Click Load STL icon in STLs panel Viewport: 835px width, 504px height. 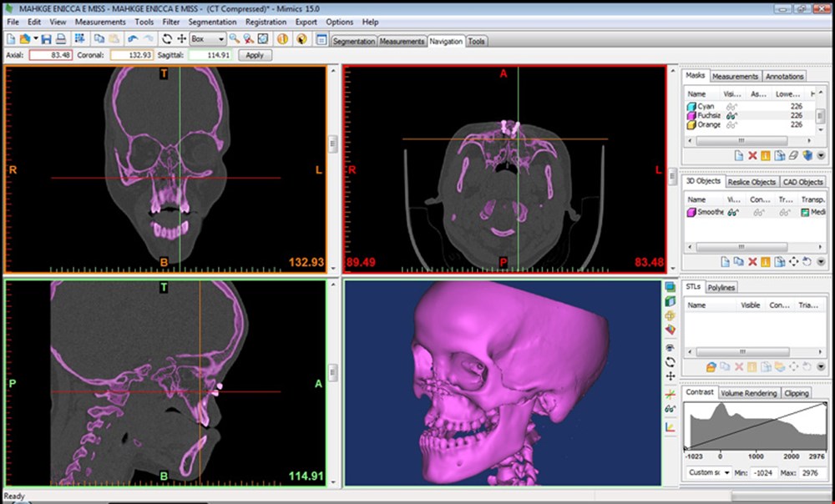pyautogui.click(x=711, y=366)
